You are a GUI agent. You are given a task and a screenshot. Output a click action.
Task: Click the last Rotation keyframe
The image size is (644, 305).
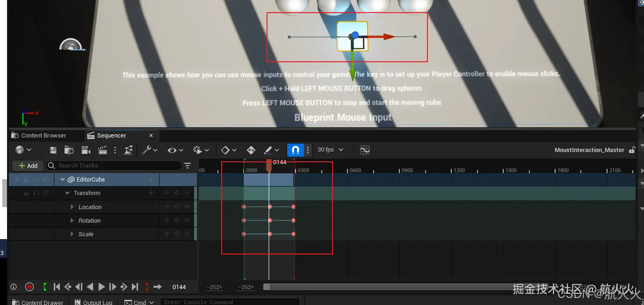click(x=293, y=220)
